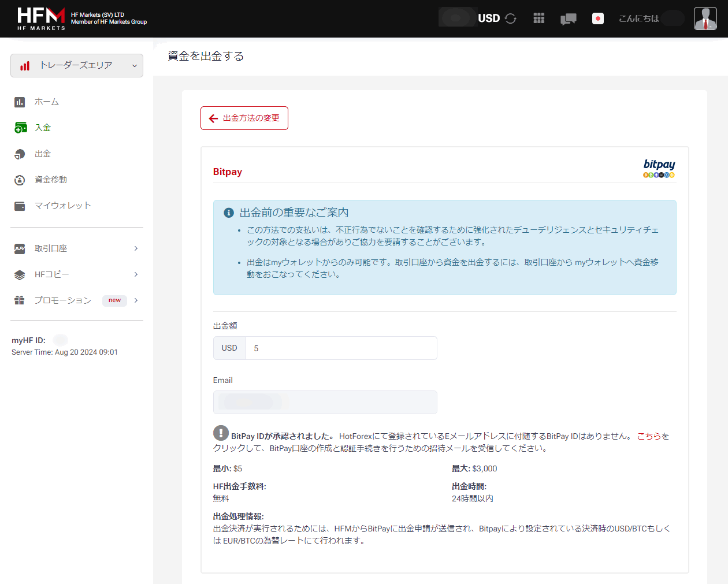Click the 最小: $5 text
The height and width of the screenshot is (584, 728).
(228, 468)
